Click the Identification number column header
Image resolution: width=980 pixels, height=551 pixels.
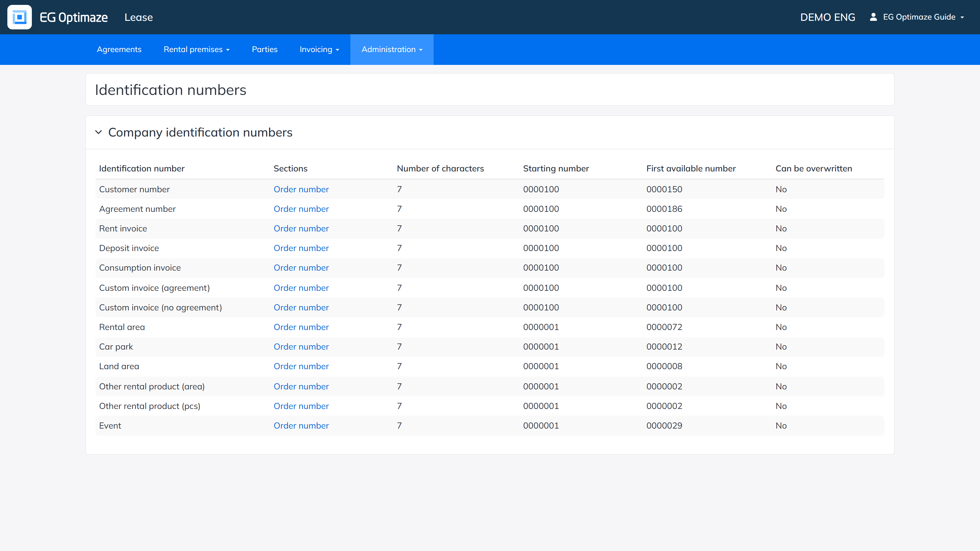[142, 168]
